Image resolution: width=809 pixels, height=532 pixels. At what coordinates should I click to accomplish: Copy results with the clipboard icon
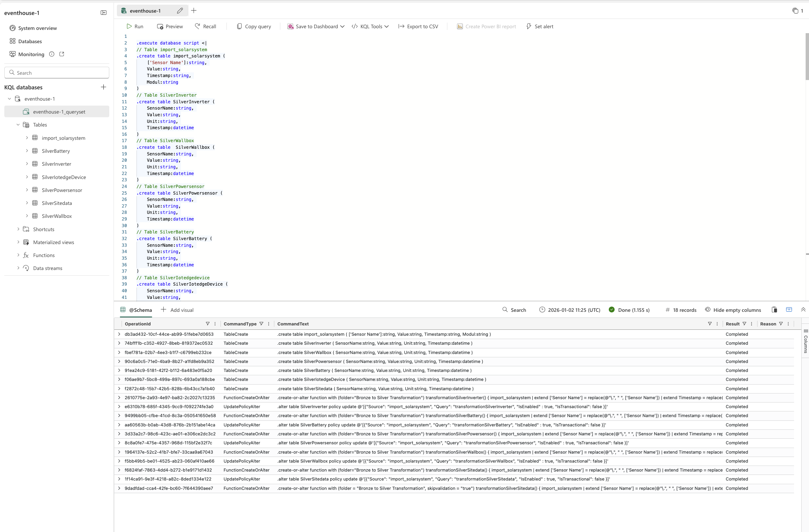(x=774, y=310)
